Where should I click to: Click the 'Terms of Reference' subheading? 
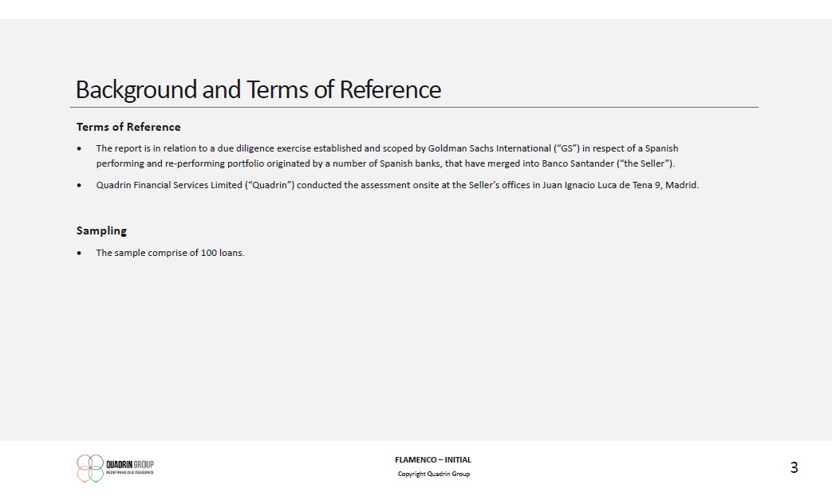point(128,127)
